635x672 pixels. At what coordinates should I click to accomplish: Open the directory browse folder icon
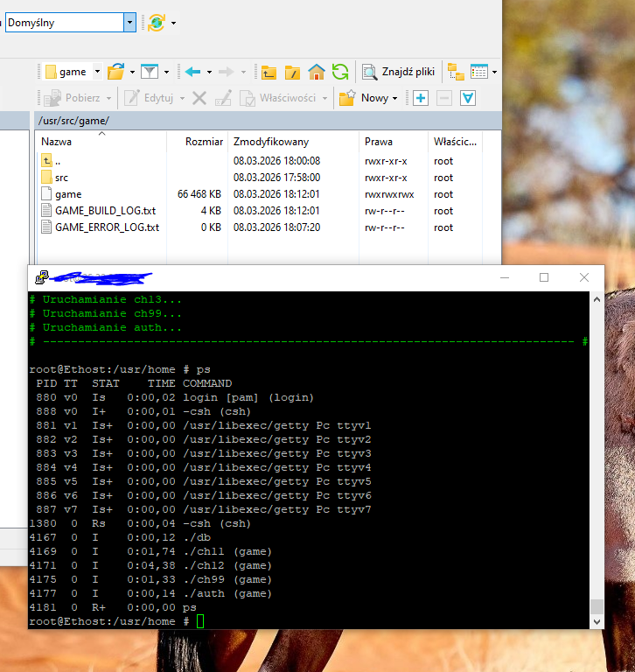pyautogui.click(x=115, y=72)
